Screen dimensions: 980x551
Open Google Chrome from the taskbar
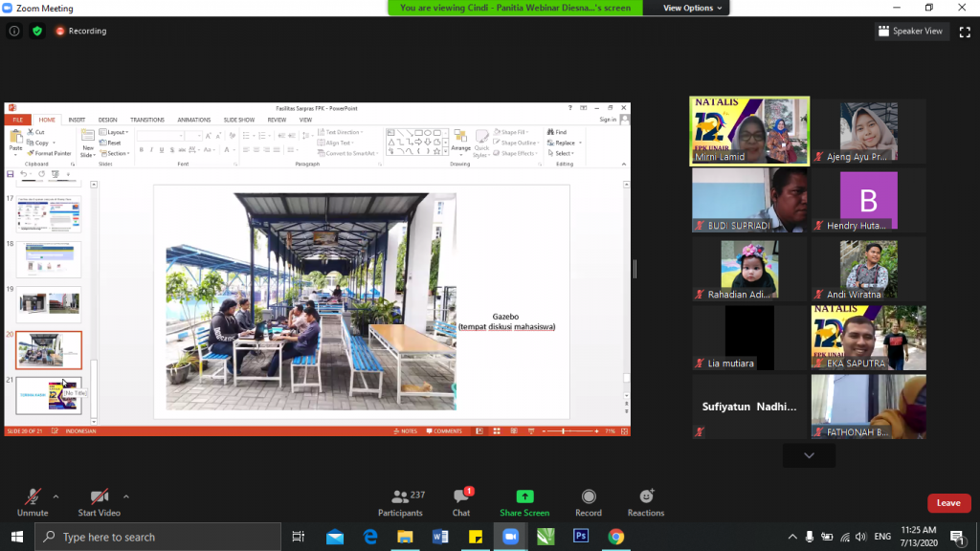tap(615, 537)
